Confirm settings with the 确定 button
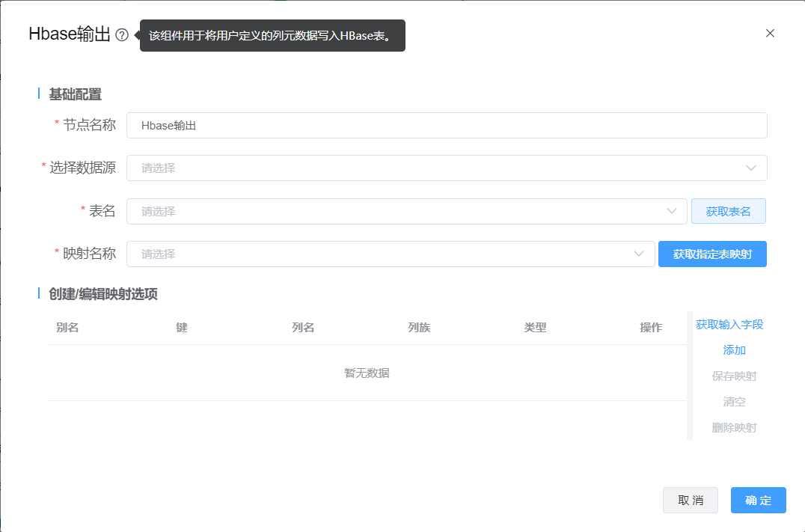Screen dimensions: 805x532 [758, 501]
